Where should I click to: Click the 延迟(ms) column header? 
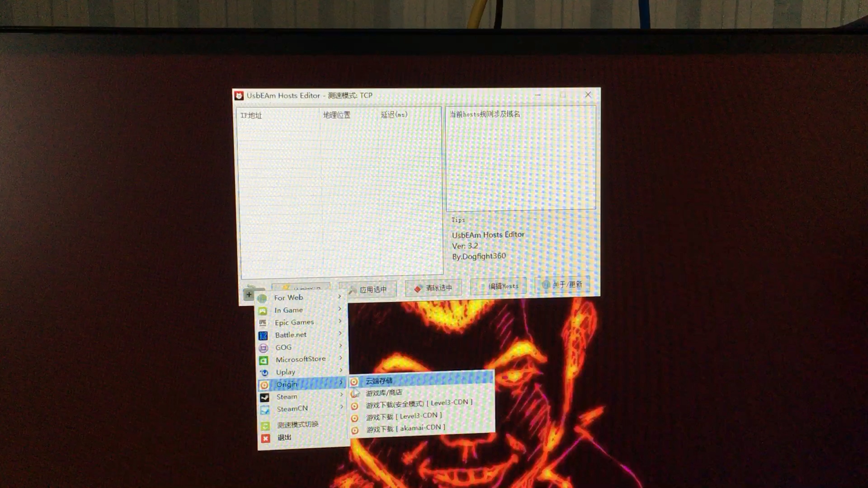pos(409,114)
